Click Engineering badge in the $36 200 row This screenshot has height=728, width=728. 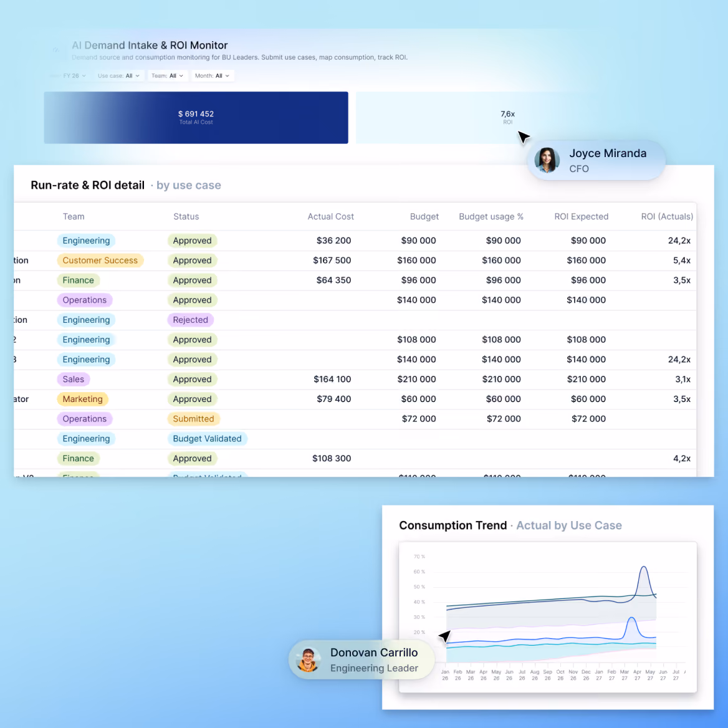coord(87,241)
